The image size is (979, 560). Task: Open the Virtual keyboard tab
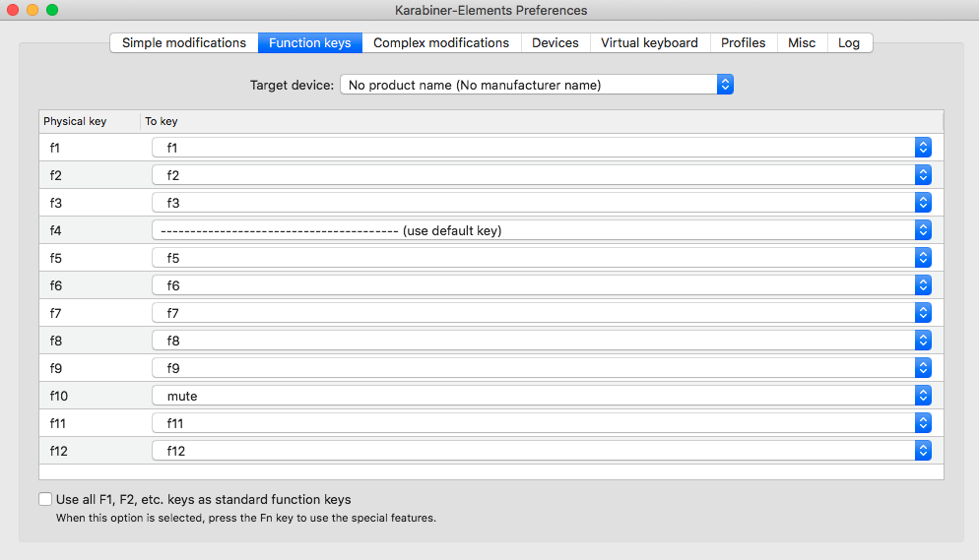tap(650, 43)
